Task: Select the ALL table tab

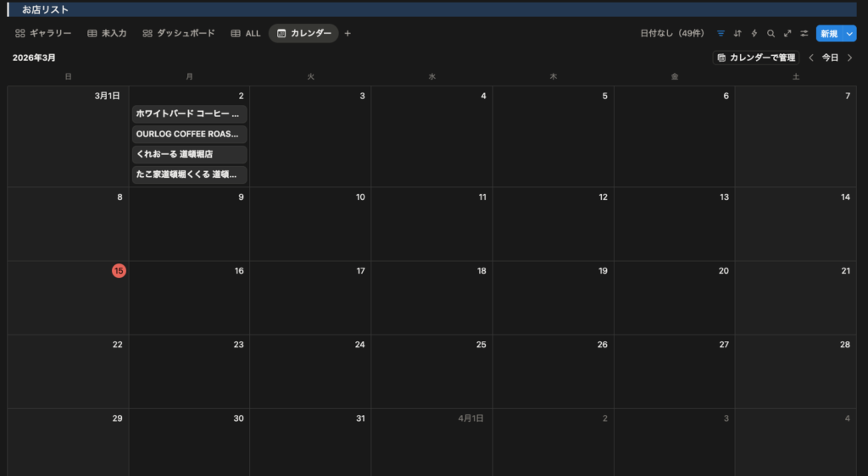Action: click(x=246, y=34)
